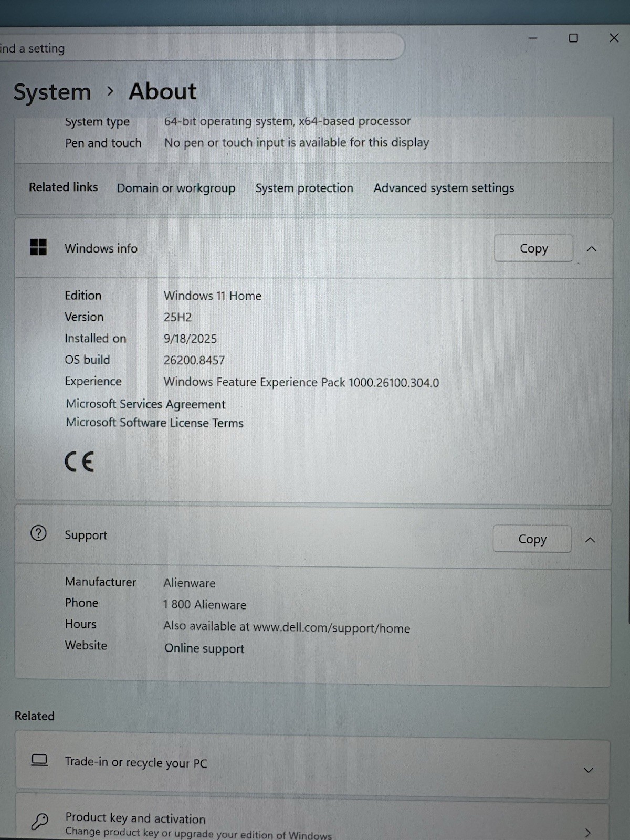Select the 64-bit operating system text
630x840 pixels.
click(287, 121)
